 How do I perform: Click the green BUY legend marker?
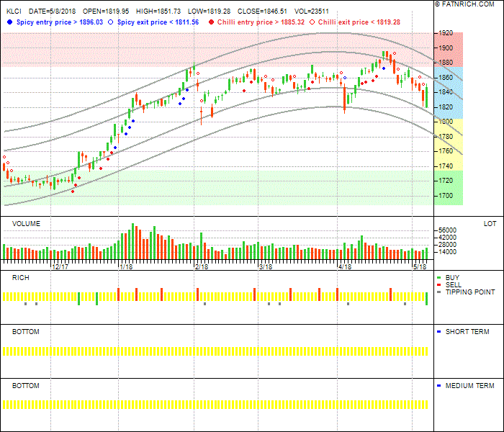tap(438, 278)
